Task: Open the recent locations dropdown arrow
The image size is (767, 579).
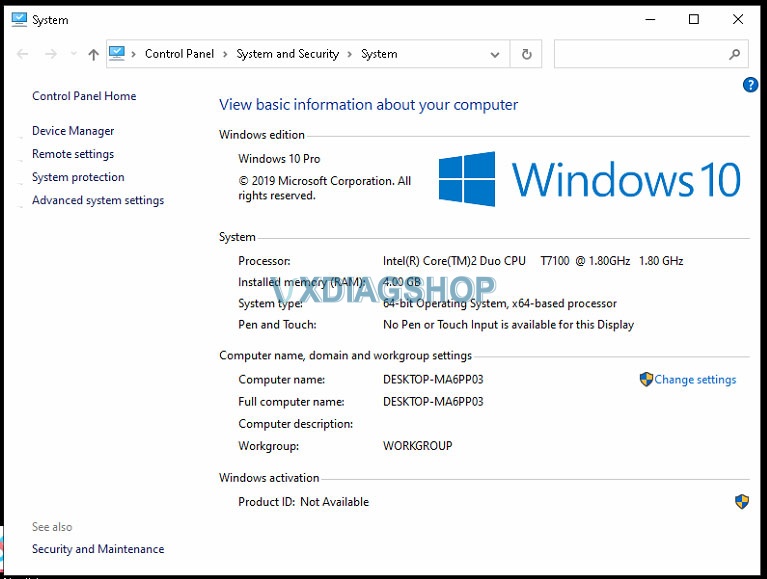Action: (73, 54)
